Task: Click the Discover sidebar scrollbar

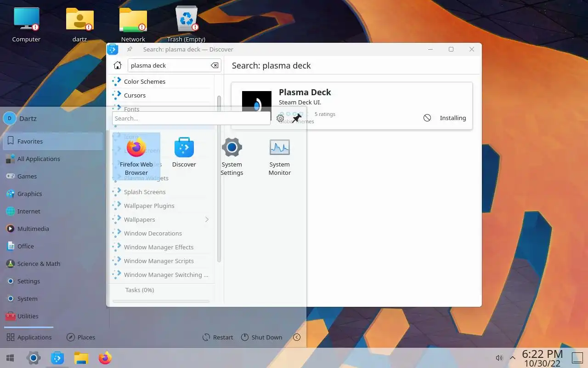Action: (x=219, y=179)
